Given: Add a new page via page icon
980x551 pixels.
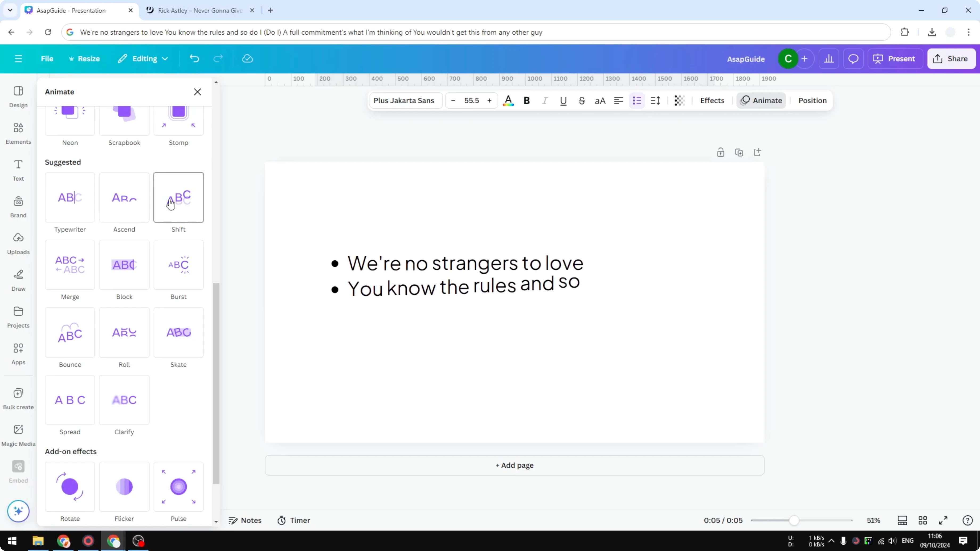Looking at the screenshot, I should pos(757,153).
